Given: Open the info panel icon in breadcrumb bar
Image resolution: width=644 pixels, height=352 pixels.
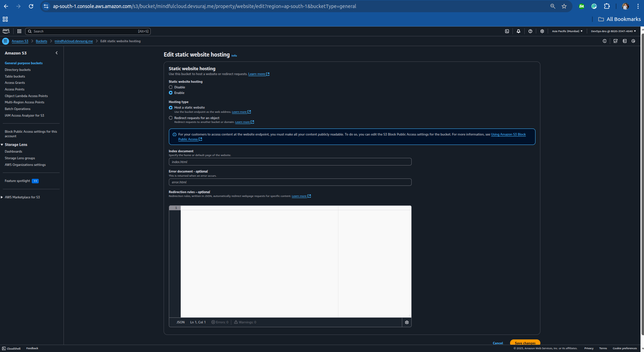Looking at the screenshot, I should click(605, 41).
